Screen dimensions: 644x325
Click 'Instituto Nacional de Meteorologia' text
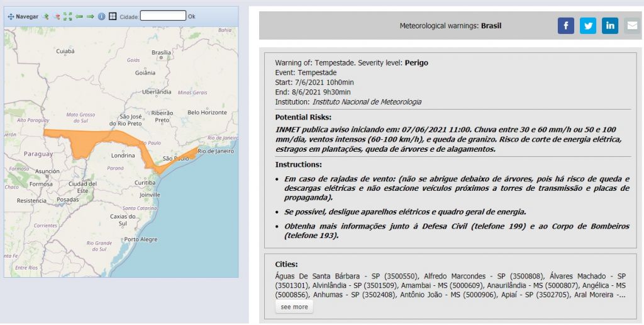pos(367,102)
